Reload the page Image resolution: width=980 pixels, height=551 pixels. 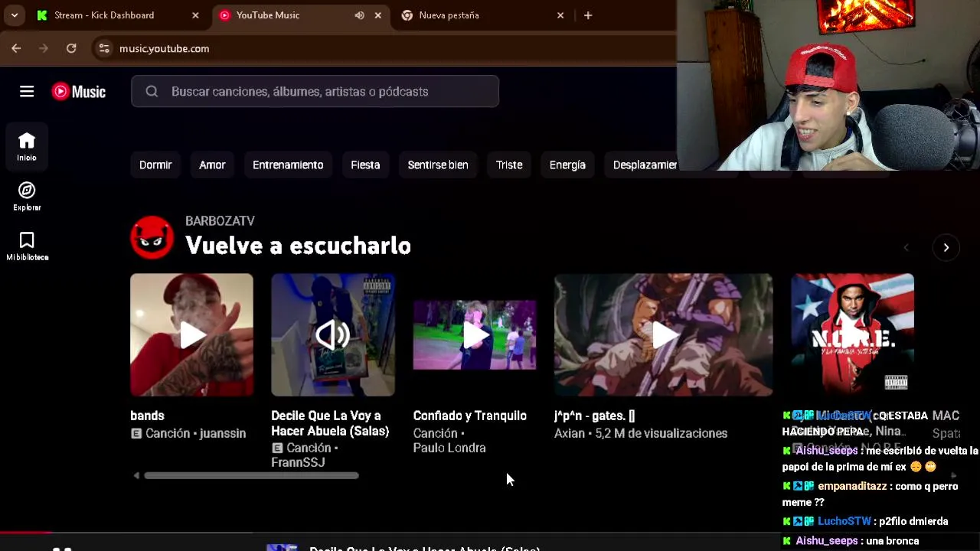point(71,48)
